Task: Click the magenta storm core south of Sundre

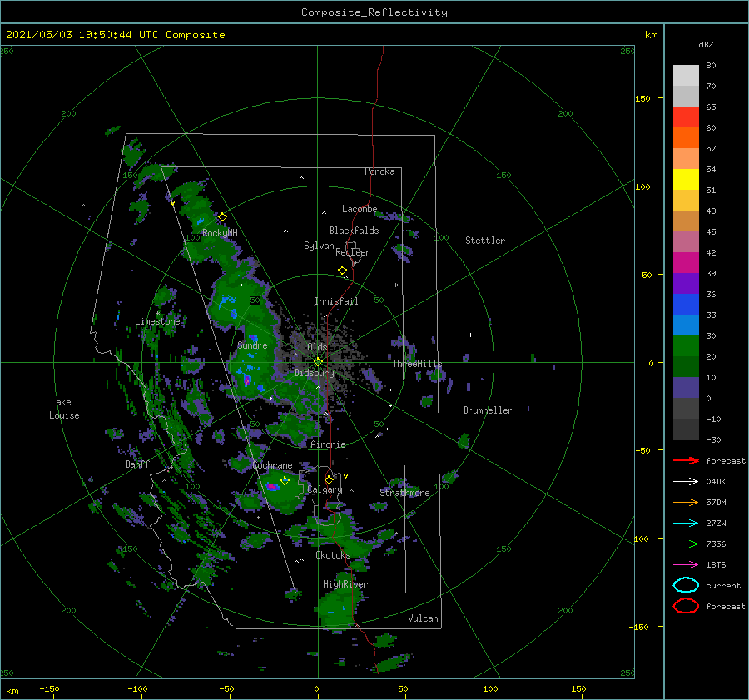Action: coord(247,380)
